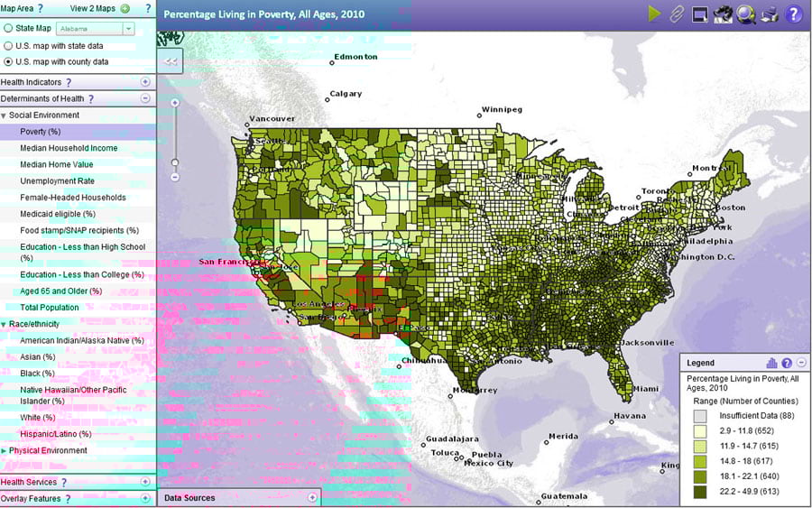Collapse the Race/ethnicity group
This screenshot has width=812, height=508.
pyautogui.click(x=4, y=324)
